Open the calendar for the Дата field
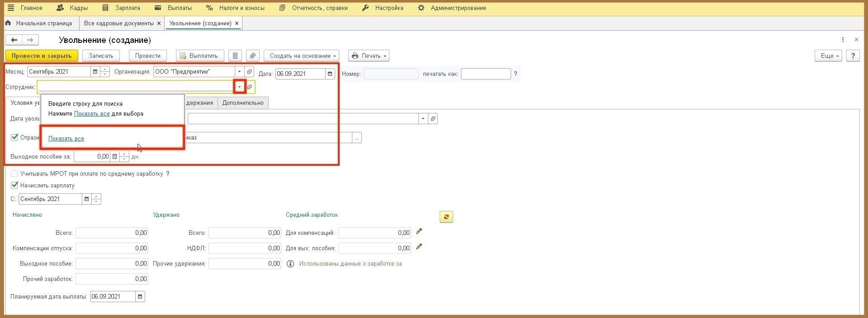 click(x=330, y=74)
